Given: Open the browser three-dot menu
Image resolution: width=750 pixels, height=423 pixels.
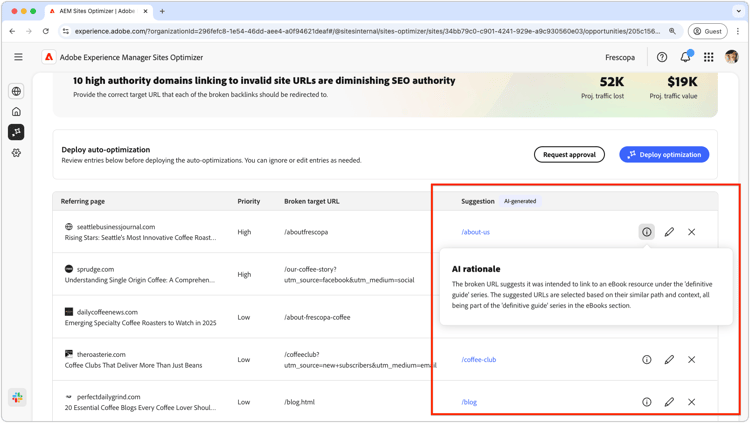Looking at the screenshot, I should [x=738, y=31].
